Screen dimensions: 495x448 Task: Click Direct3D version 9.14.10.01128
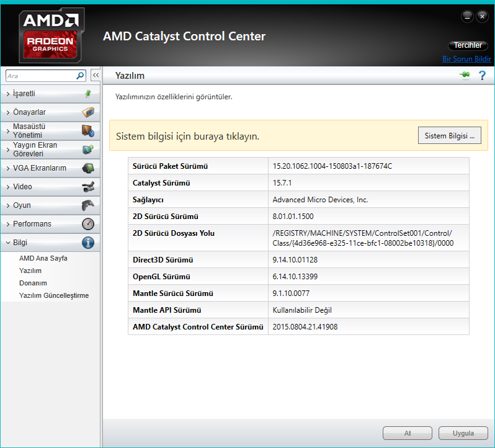(x=295, y=260)
